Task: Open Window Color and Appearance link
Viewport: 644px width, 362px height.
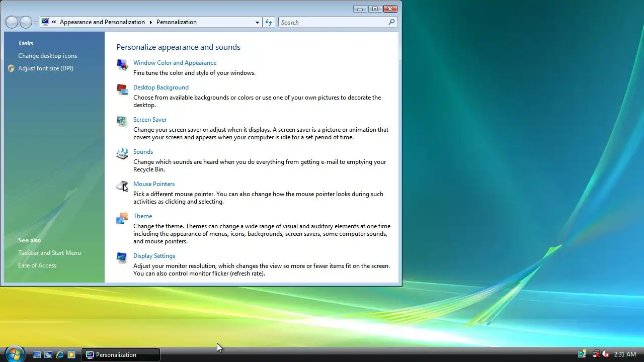Action: pos(175,63)
